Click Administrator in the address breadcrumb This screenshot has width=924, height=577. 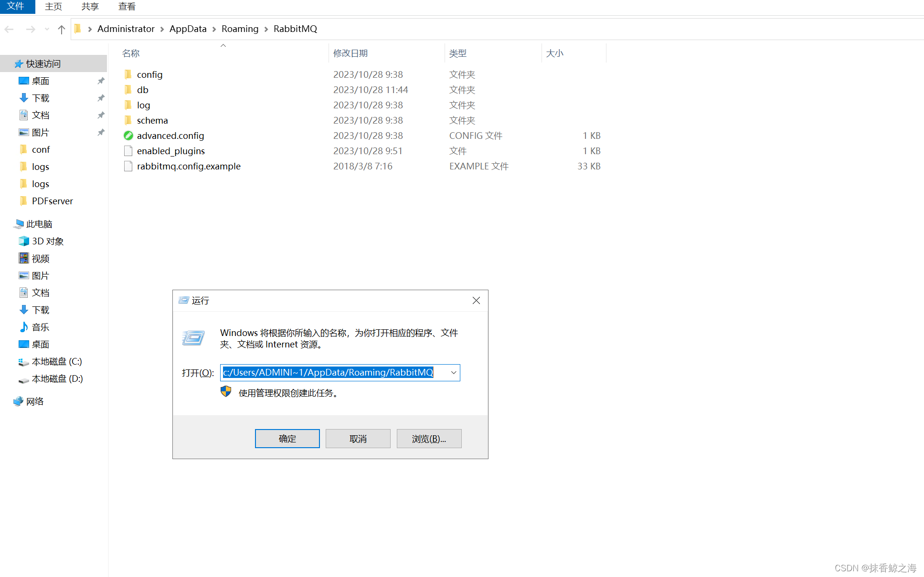126,29
